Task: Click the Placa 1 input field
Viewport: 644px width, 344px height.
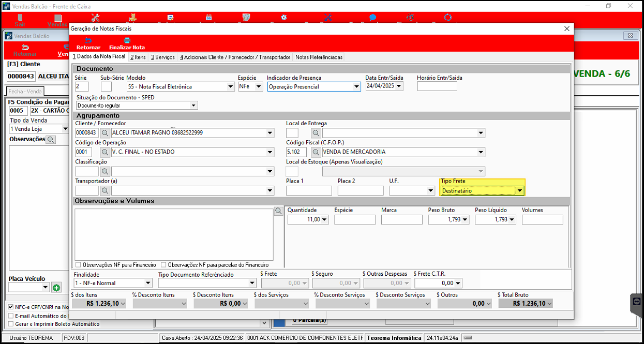Action: (x=309, y=190)
